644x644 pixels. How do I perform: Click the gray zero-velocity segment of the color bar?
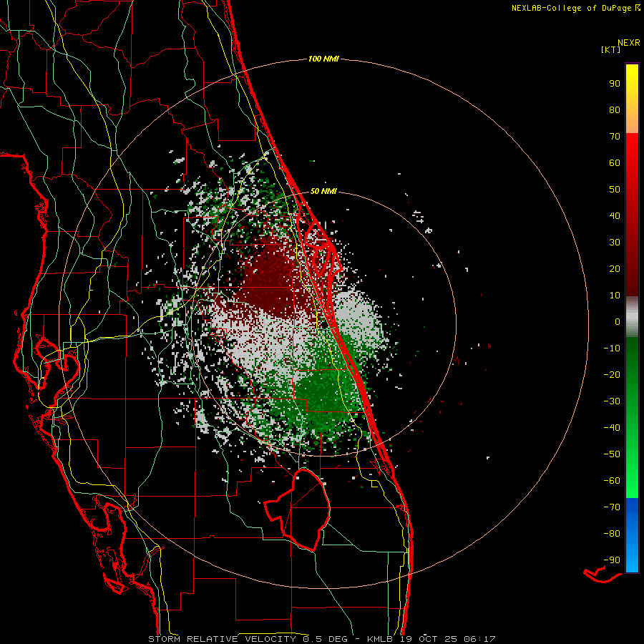coord(632,317)
